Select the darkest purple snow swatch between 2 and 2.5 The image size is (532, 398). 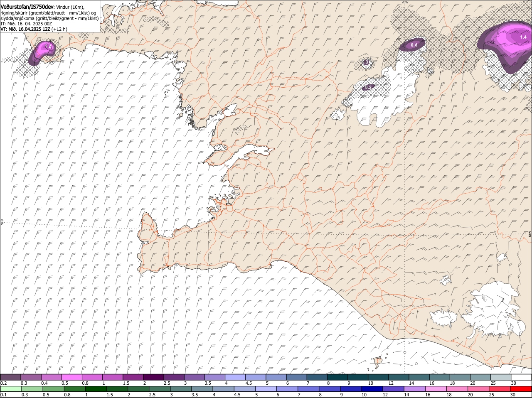point(153,377)
